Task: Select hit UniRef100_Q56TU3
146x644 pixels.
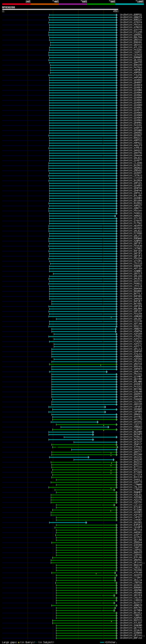Action: [131, 40]
